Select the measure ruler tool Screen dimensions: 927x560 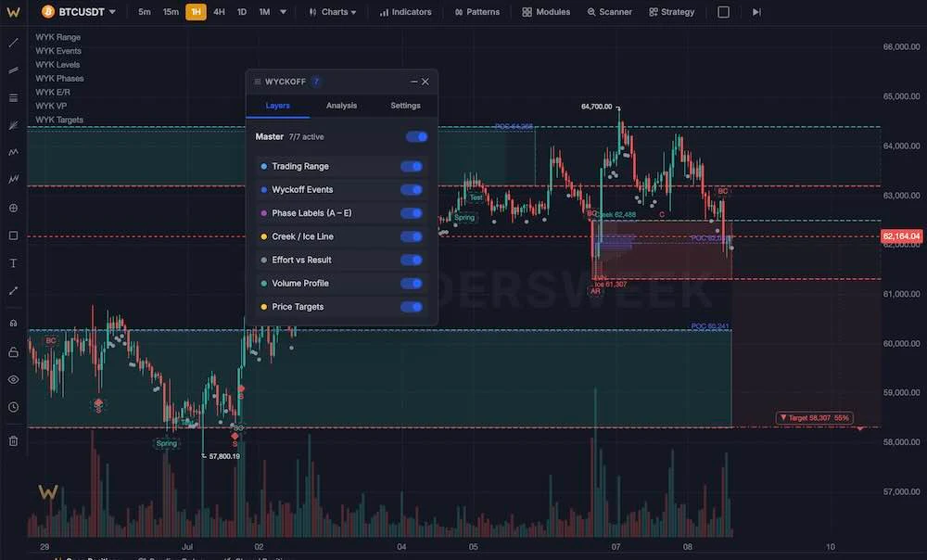13,290
